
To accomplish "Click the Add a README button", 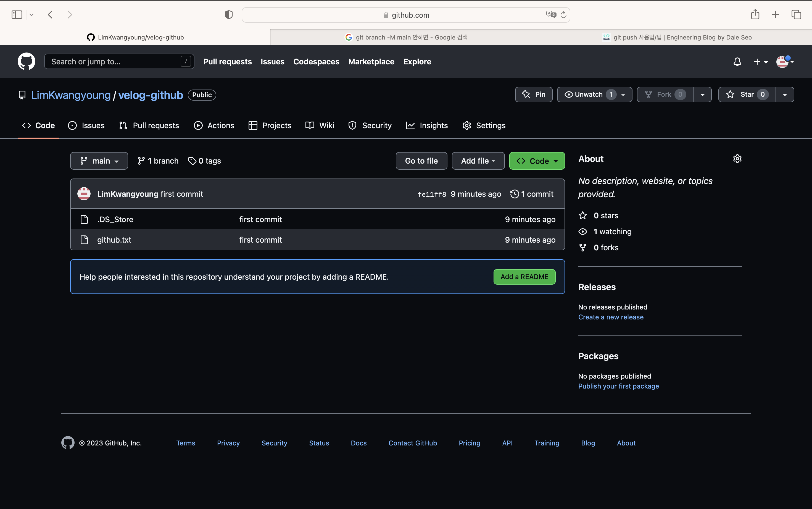I will (x=524, y=277).
